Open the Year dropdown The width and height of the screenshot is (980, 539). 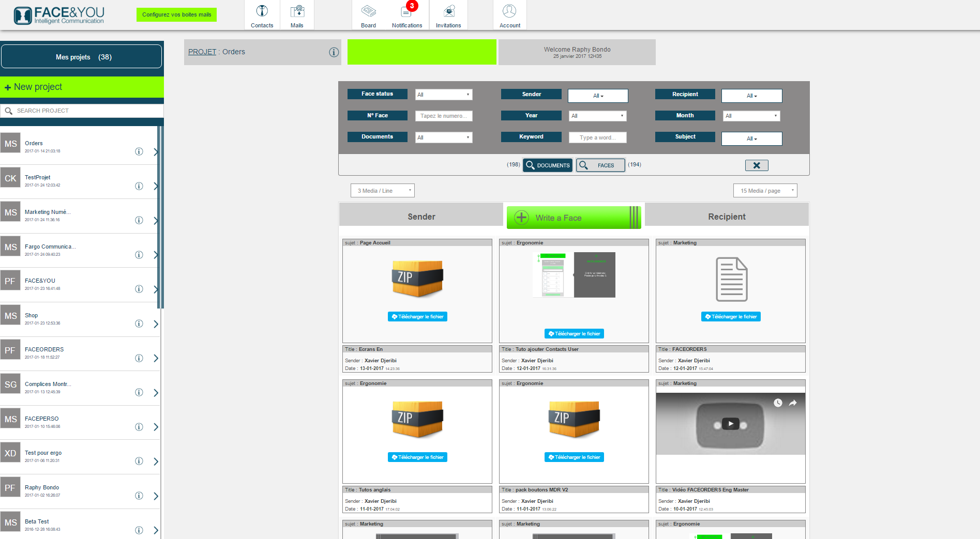pos(597,116)
